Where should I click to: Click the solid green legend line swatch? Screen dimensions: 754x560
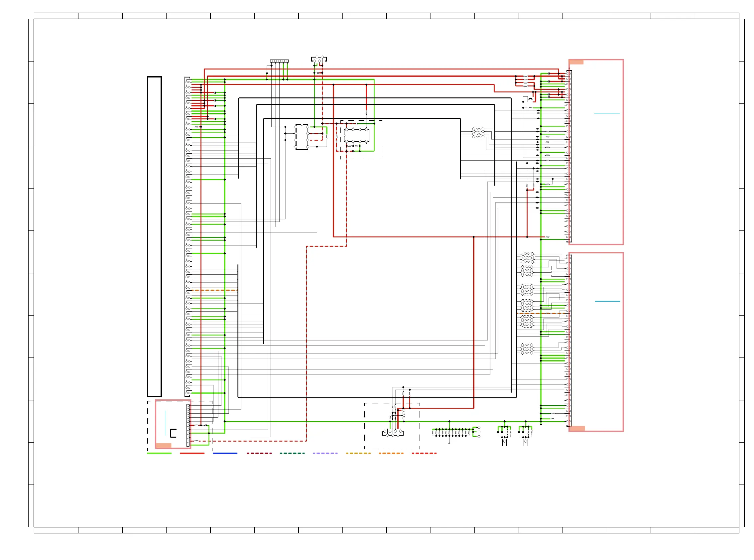click(x=159, y=453)
